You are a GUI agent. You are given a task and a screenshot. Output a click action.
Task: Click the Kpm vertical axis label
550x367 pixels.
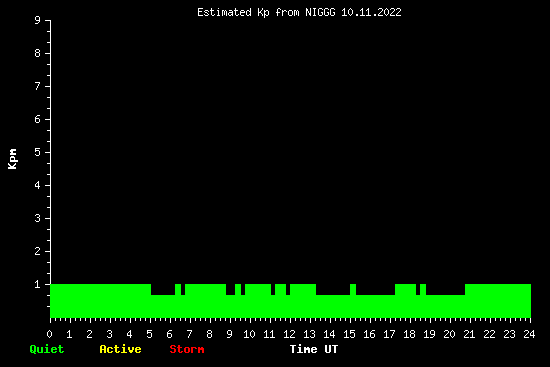tap(12, 159)
